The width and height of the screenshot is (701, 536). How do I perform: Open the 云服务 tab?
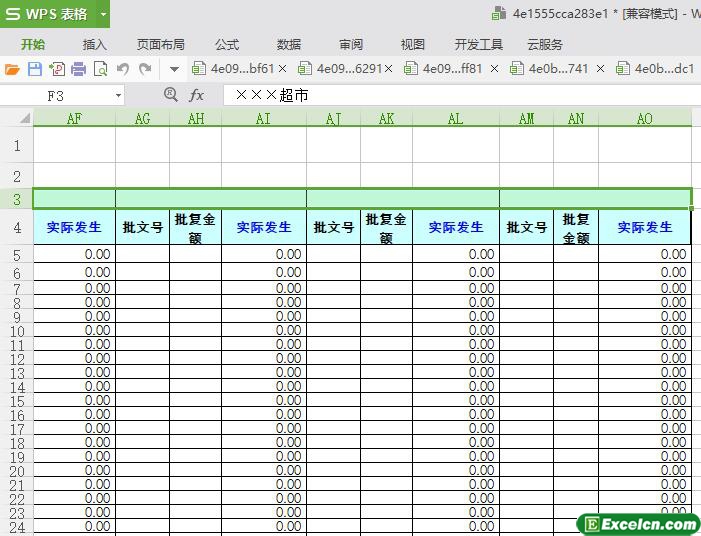tap(544, 44)
